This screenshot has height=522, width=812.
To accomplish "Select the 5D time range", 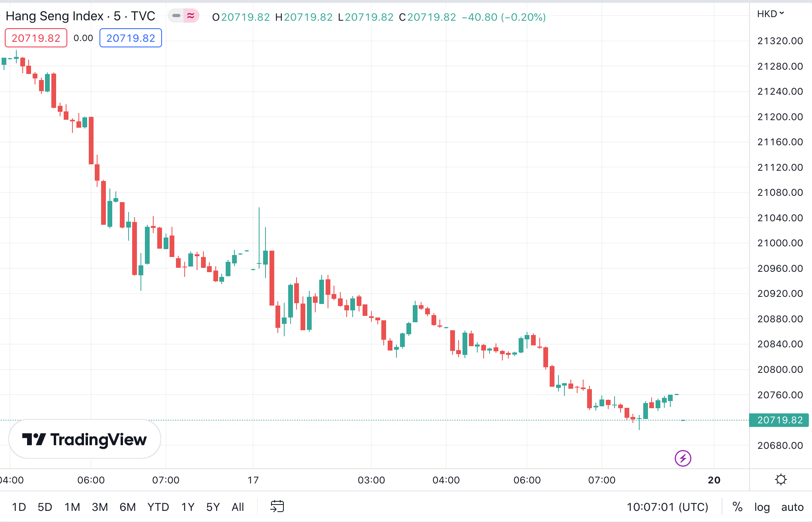I will click(45, 507).
